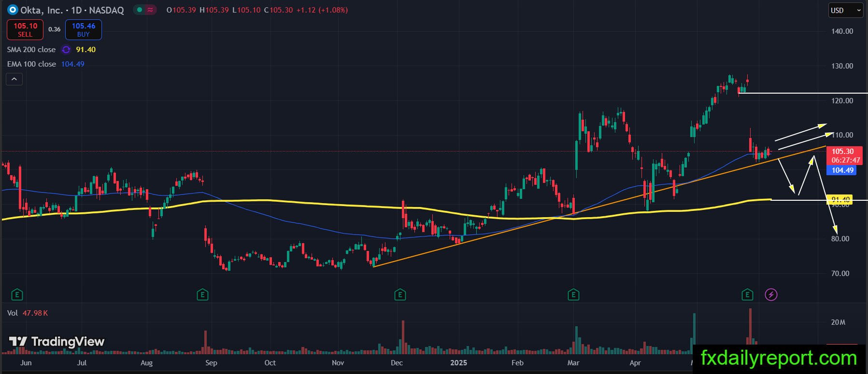The width and height of the screenshot is (868, 374).
Task: Click the green market-open status dot
Action: [x=139, y=10]
